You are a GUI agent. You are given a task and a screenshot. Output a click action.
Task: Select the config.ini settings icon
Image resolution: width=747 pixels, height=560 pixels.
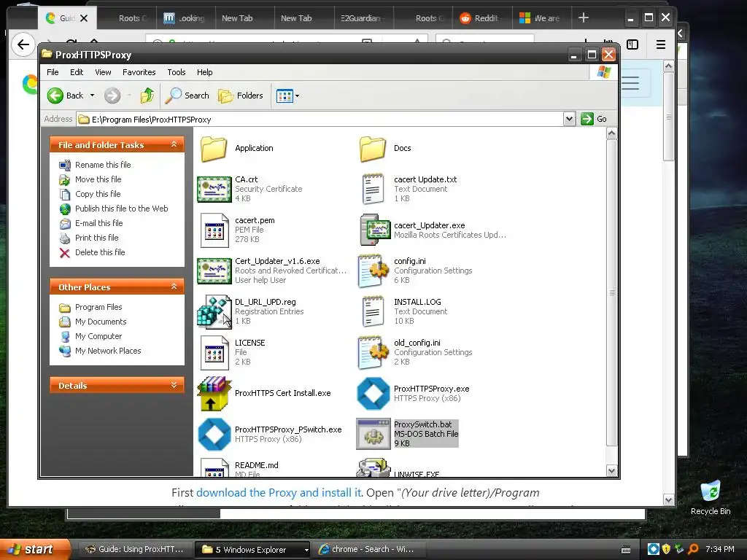click(x=373, y=271)
